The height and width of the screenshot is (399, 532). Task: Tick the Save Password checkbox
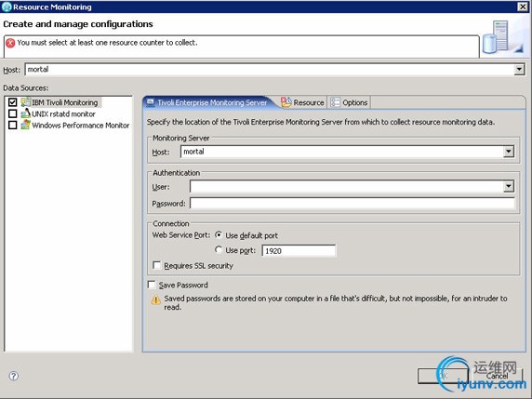click(152, 285)
